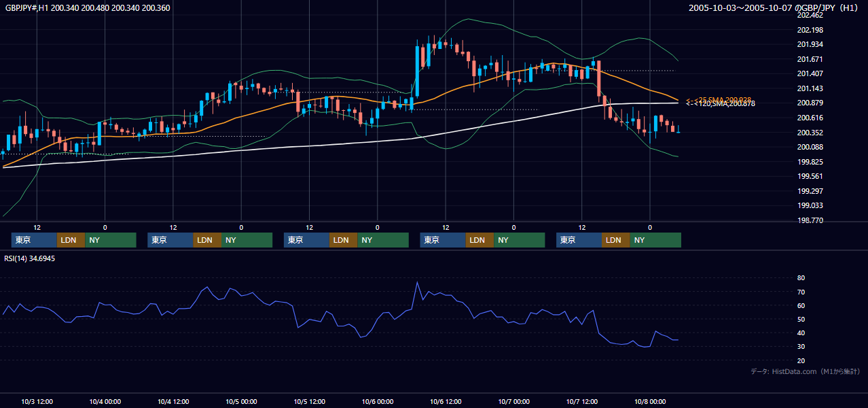This screenshot has width=868, height=408.
Task: Click the 10/6 00:00 date axis label
Action: tap(378, 402)
